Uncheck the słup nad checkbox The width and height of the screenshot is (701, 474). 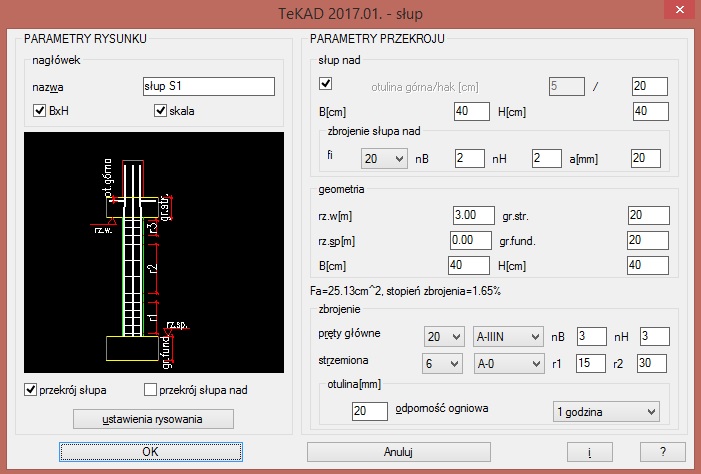pyautogui.click(x=325, y=84)
